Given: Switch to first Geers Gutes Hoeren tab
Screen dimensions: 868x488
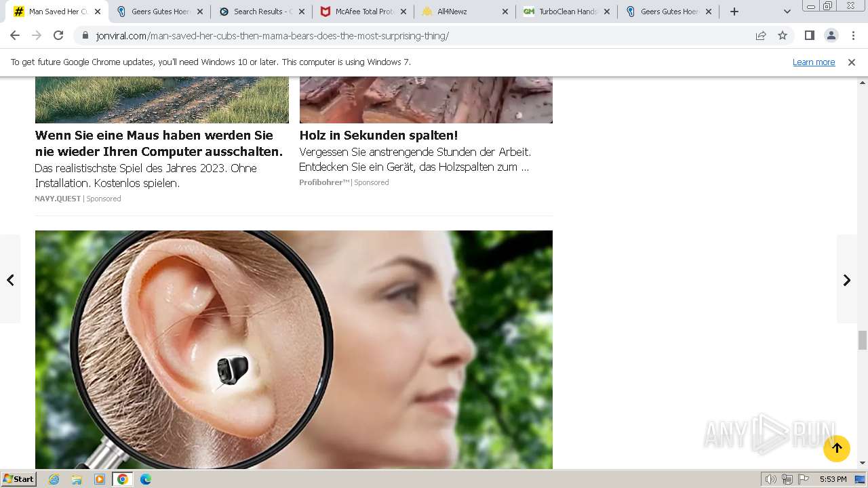Looking at the screenshot, I should 159,12.
